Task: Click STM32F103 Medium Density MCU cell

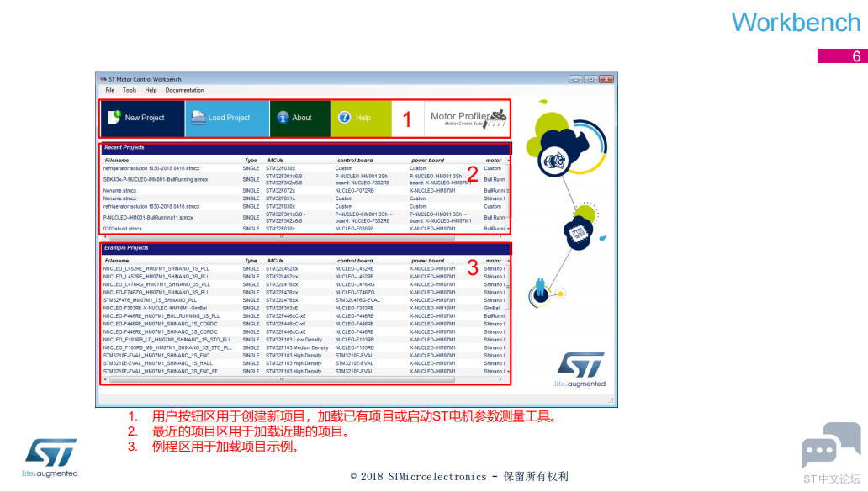Action: coord(297,348)
